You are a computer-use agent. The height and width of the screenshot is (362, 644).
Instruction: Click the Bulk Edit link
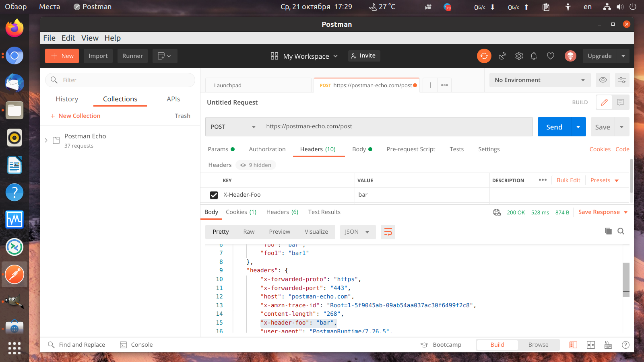click(x=568, y=180)
